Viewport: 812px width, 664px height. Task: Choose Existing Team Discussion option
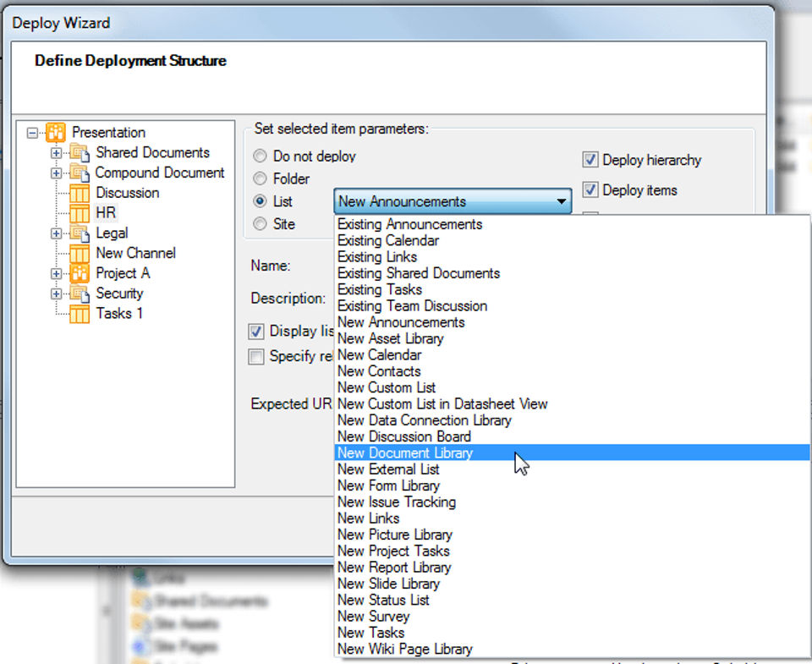(573, 306)
